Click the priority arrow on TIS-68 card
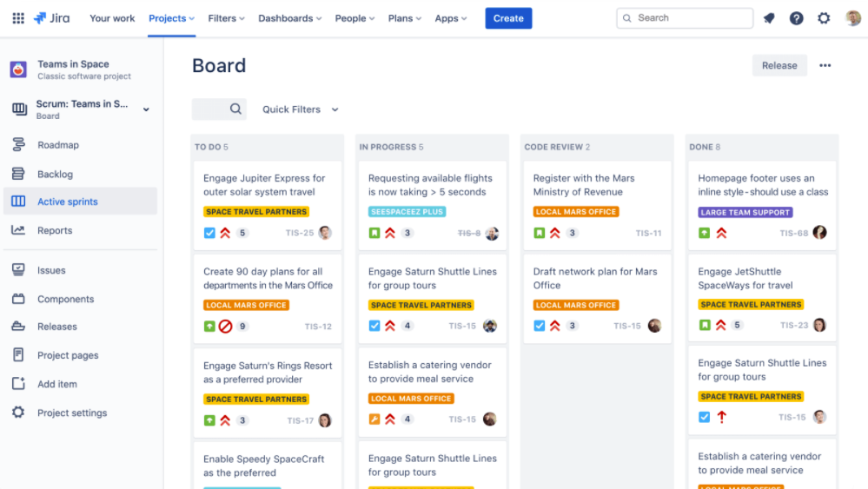The image size is (868, 489). [721, 233]
